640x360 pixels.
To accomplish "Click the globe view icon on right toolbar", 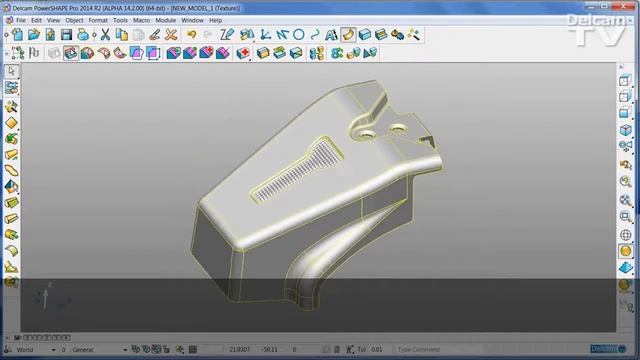I will coord(625,235).
